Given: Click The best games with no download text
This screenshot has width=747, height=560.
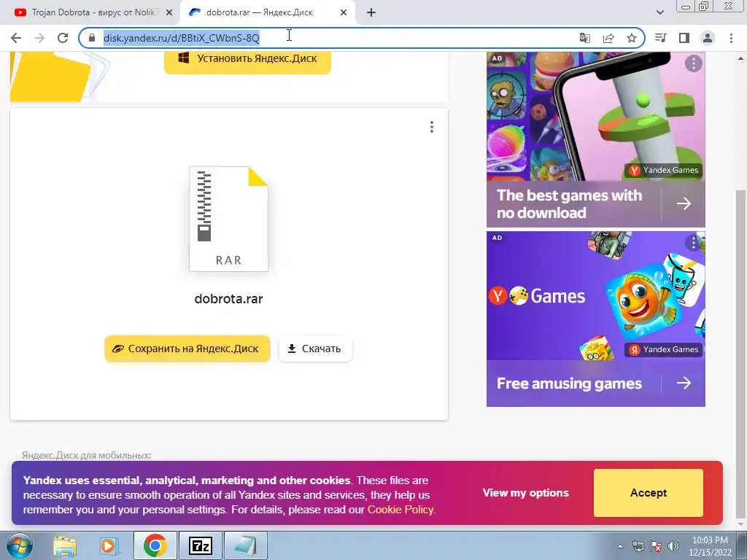Looking at the screenshot, I should pos(569,204).
